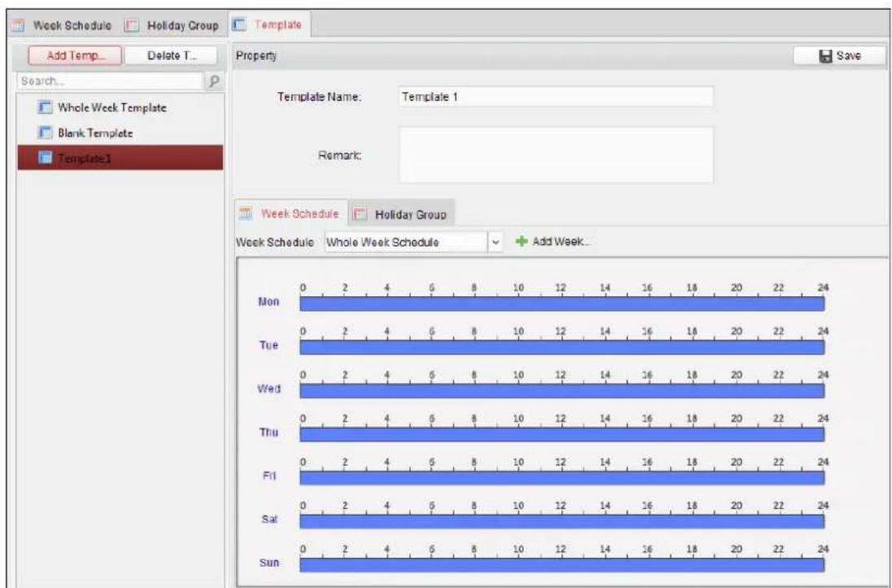
Task: Click the Holiday Group icon in top tab bar
Action: 132,25
